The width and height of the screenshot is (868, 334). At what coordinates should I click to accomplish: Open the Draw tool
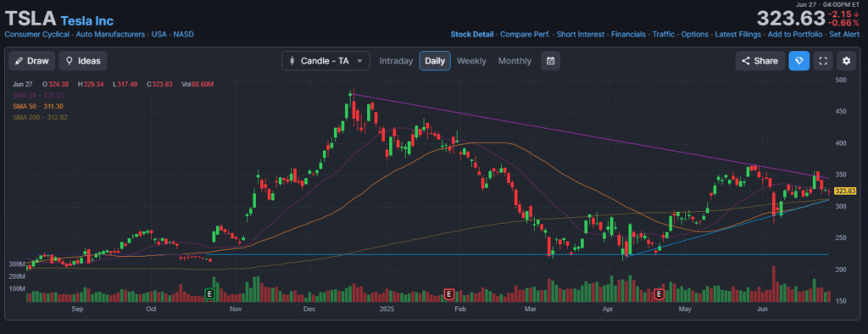click(32, 61)
